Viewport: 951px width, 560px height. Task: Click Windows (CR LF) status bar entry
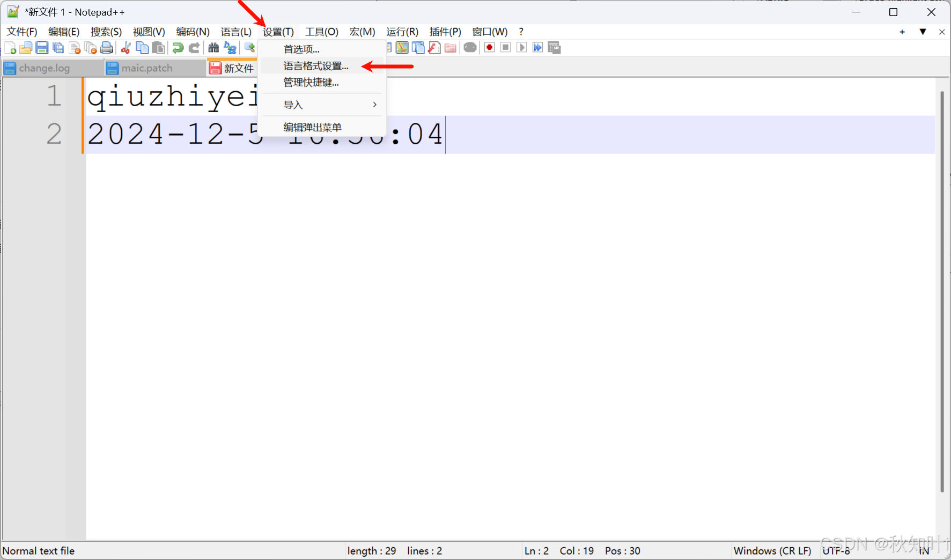[772, 551]
